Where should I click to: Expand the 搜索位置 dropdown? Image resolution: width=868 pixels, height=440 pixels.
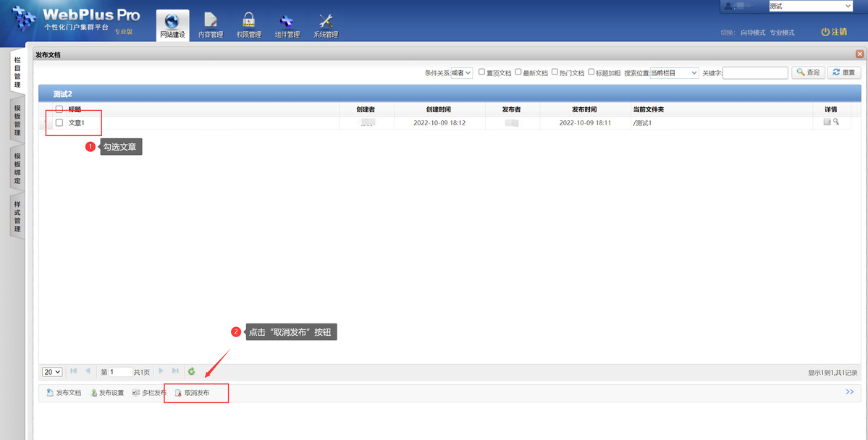tap(674, 73)
